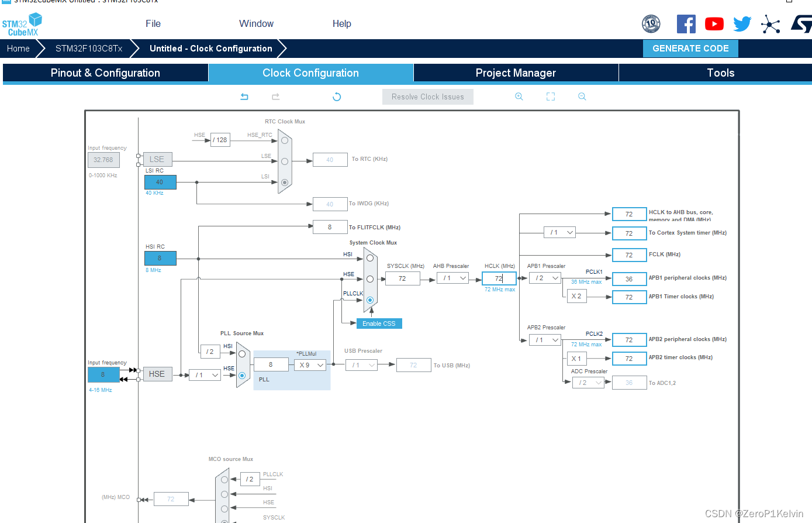Click the HSE oscillator block
This screenshot has height=523, width=812.
tap(157, 374)
